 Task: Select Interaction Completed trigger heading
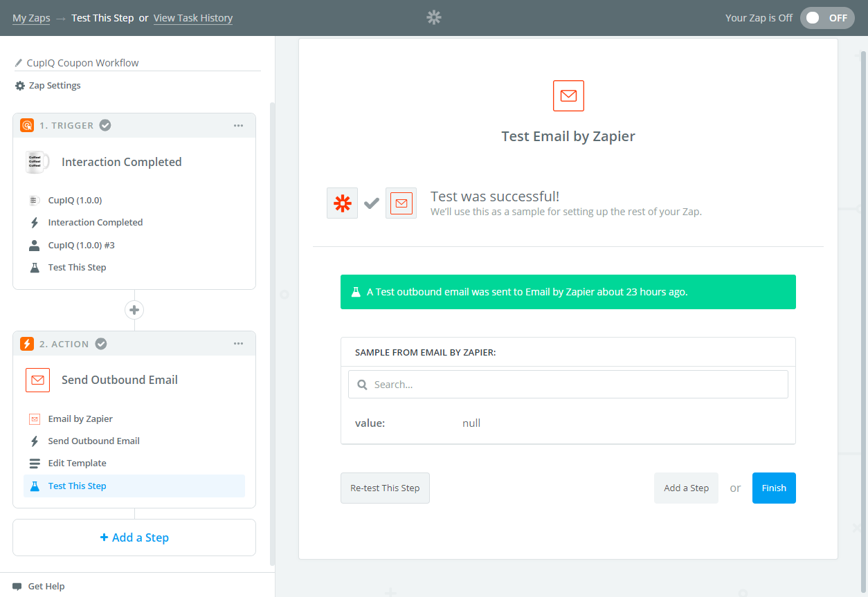coord(122,162)
